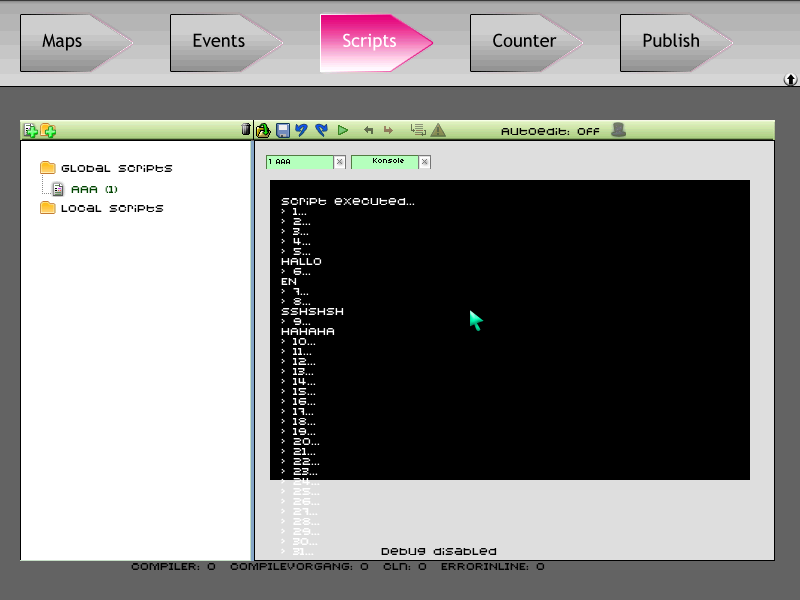Click the add new folder icon
Screen dimensions: 800x600
click(x=48, y=131)
